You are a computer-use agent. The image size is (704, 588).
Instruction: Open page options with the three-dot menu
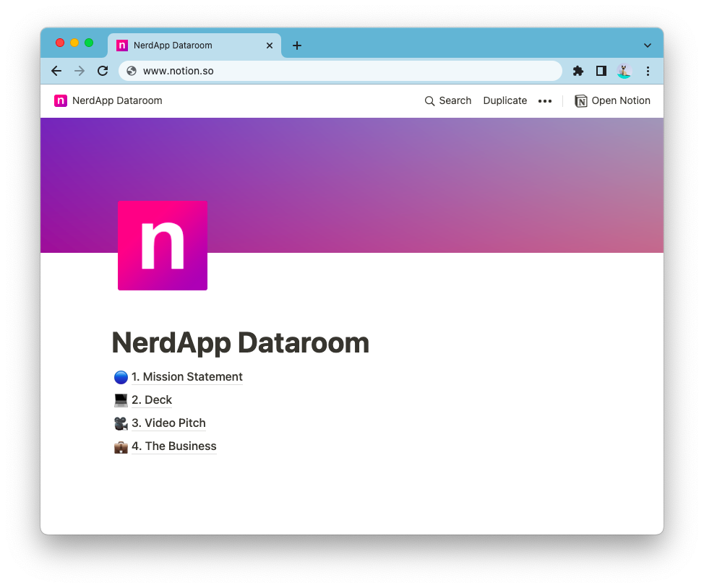(x=545, y=100)
